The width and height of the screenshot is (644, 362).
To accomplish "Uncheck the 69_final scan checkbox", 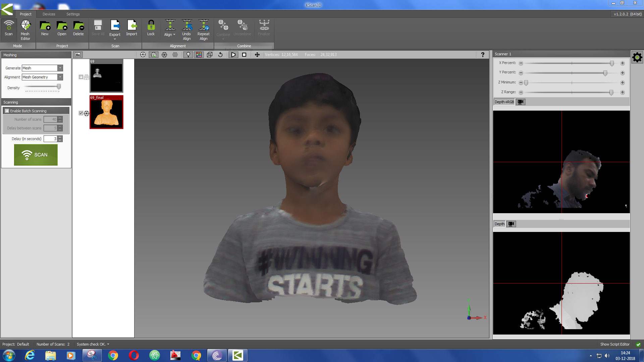I will pos(81,113).
